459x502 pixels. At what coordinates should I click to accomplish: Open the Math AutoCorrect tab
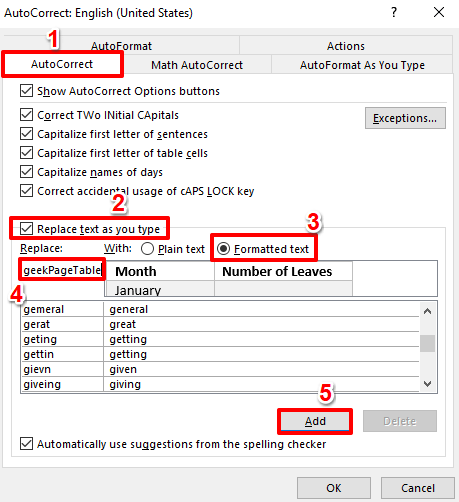click(197, 65)
